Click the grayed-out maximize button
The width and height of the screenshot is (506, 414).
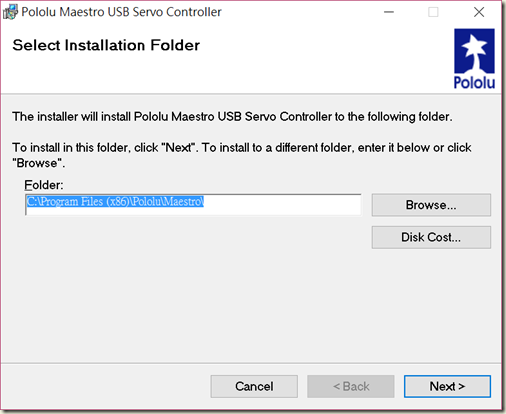(x=433, y=12)
